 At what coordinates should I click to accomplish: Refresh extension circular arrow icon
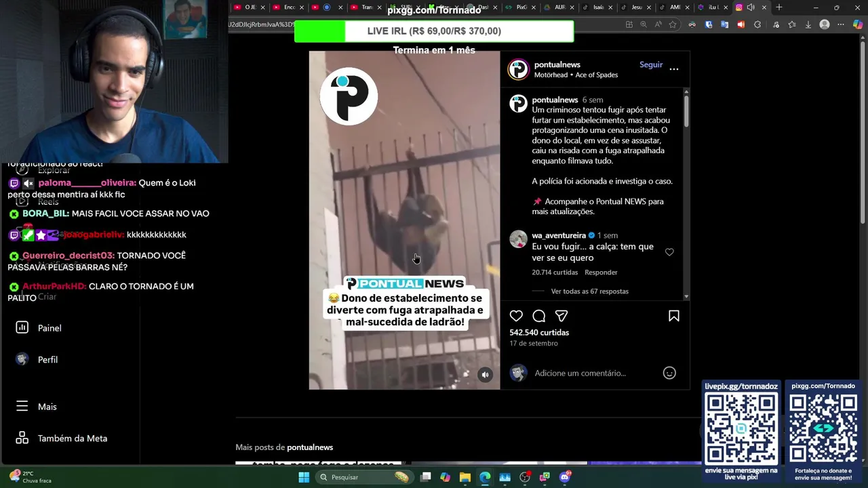[x=757, y=24]
